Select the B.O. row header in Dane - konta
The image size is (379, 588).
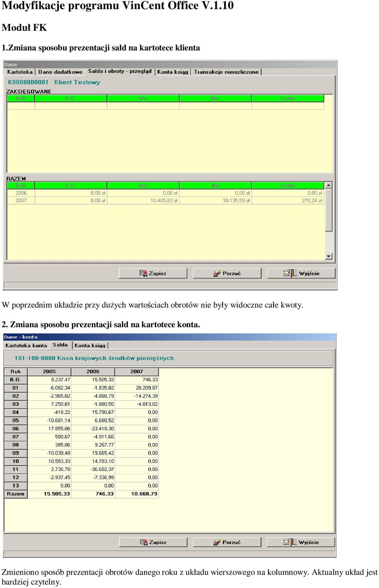point(16,380)
